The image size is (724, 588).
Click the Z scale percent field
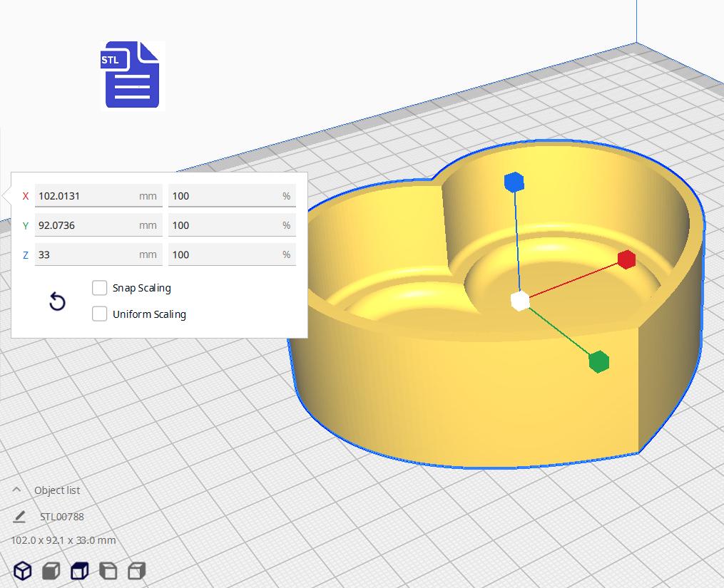tap(225, 254)
